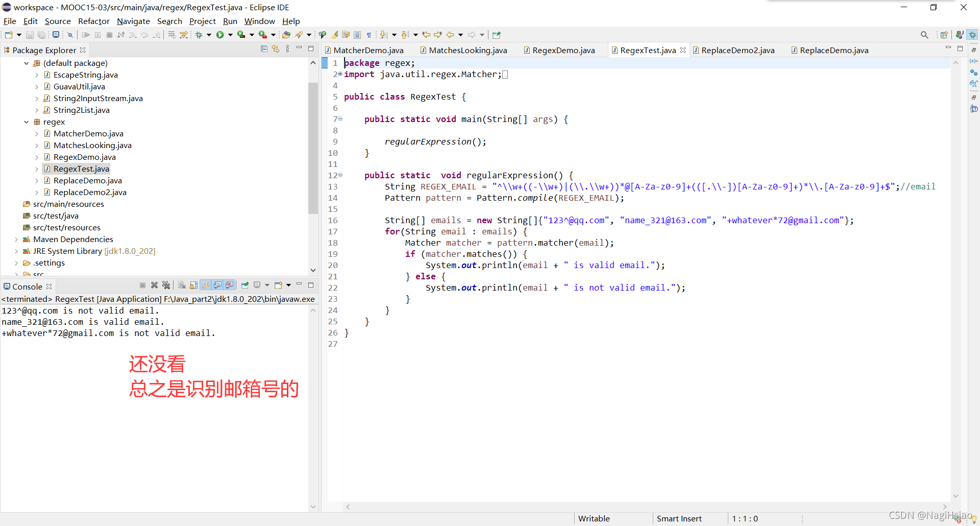Open the Debug button dropdown arrow
980x526 pixels.
point(209,35)
